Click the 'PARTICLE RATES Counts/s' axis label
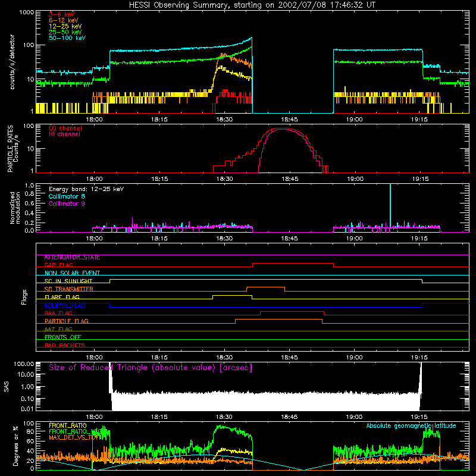The height and width of the screenshot is (476, 476). click(12, 148)
